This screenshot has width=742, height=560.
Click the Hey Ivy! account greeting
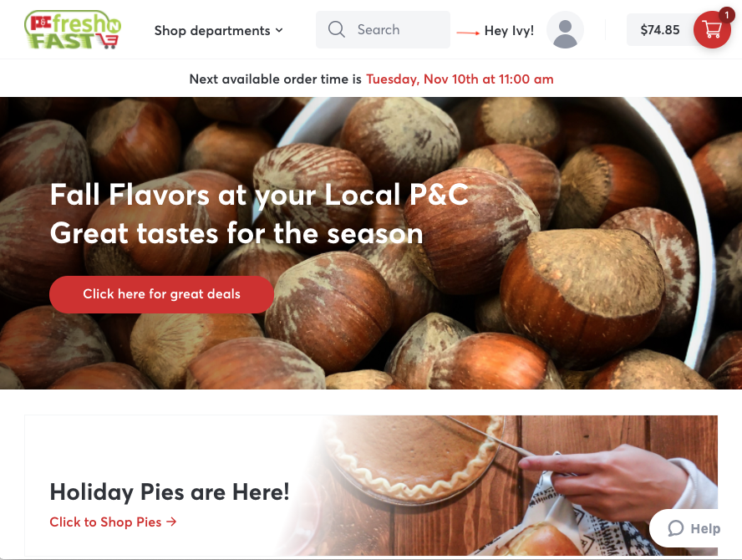(x=509, y=31)
